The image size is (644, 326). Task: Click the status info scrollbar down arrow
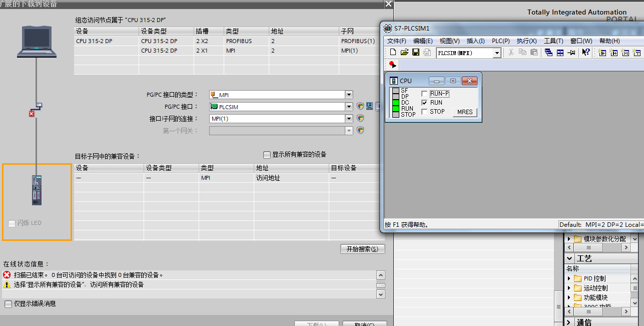click(381, 295)
